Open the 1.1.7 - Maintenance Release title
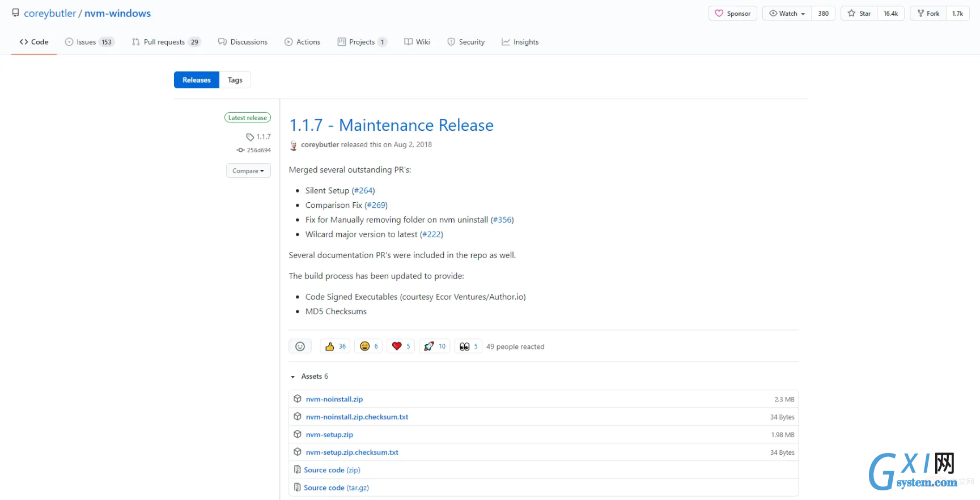Screen dimensions: 980x500 pos(391,125)
